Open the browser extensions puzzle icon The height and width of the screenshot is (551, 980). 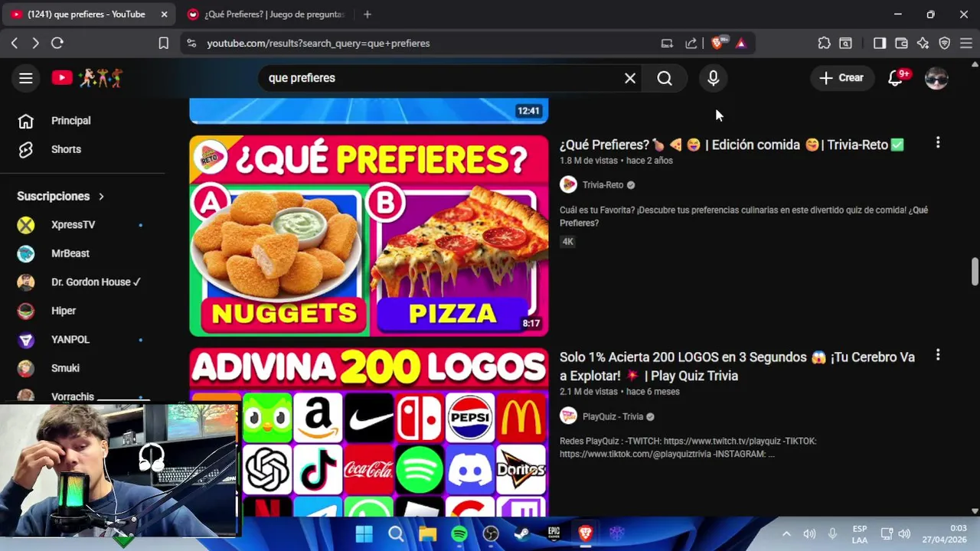[x=824, y=44]
